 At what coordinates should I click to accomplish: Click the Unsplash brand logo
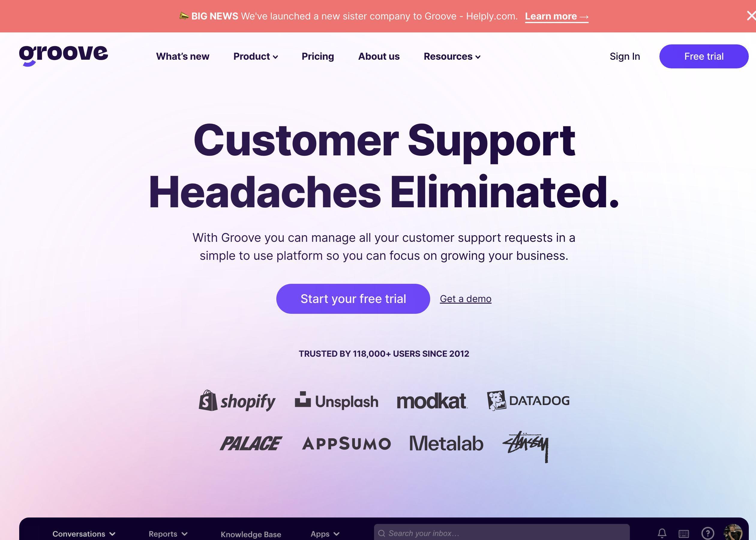(x=337, y=400)
